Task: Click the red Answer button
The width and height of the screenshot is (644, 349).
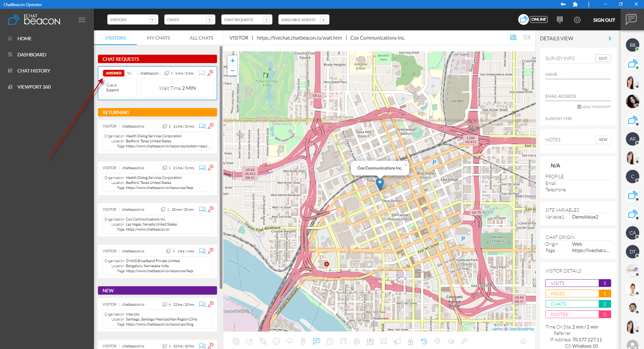Action: point(114,73)
